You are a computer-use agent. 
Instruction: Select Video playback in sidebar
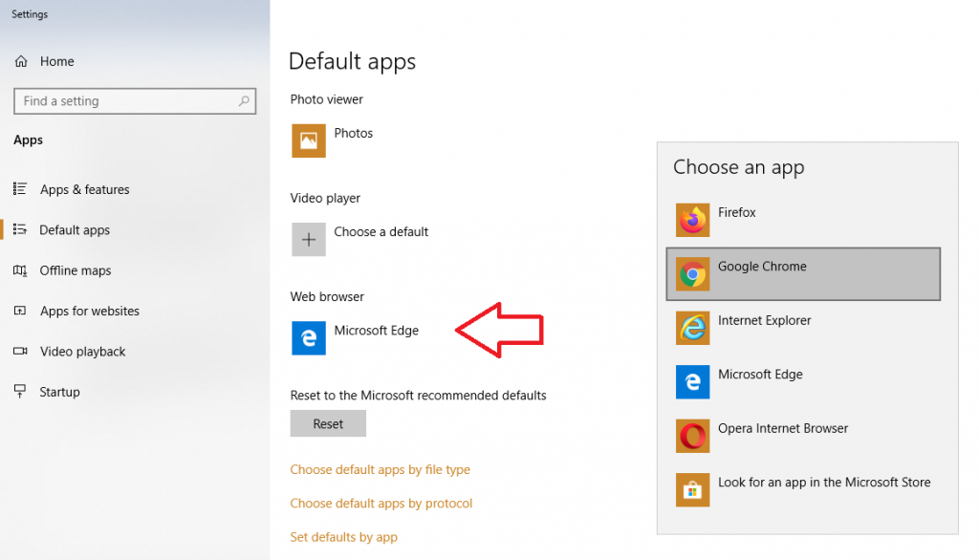82,352
